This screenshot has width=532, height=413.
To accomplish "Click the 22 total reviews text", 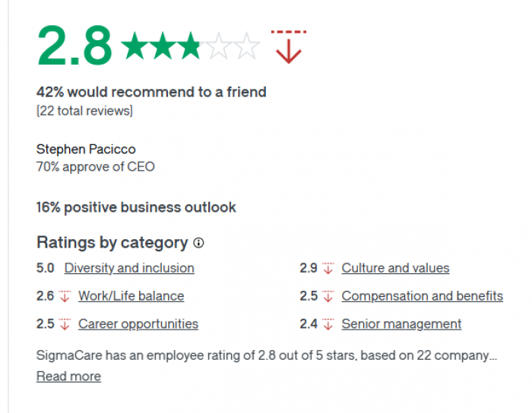I will (x=84, y=112).
